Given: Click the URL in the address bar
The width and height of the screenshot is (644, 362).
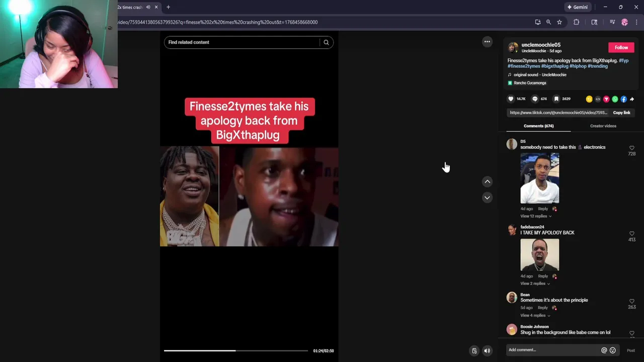Looking at the screenshot, I should 218,22.
